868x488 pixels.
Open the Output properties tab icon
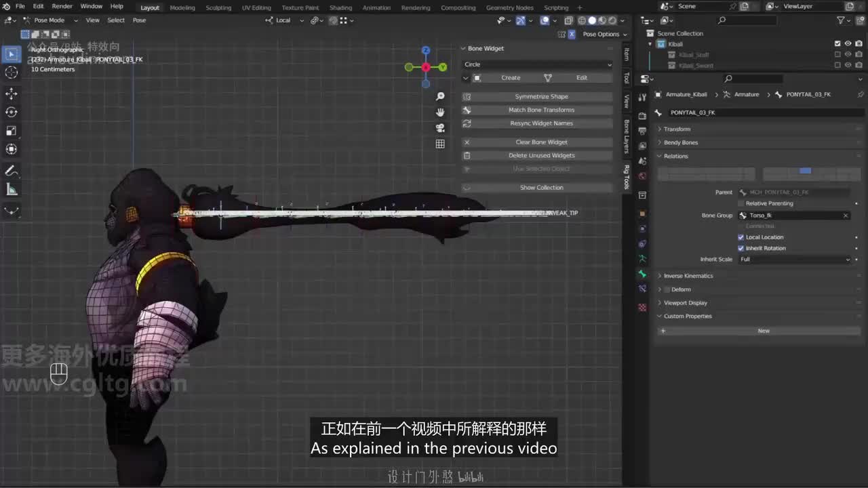coord(642,131)
